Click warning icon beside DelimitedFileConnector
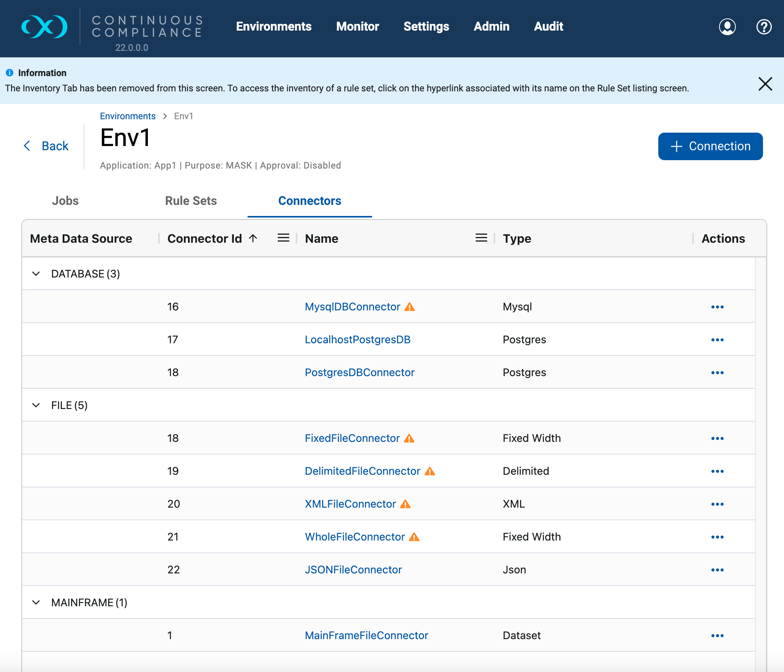The width and height of the screenshot is (784, 672). (x=430, y=471)
